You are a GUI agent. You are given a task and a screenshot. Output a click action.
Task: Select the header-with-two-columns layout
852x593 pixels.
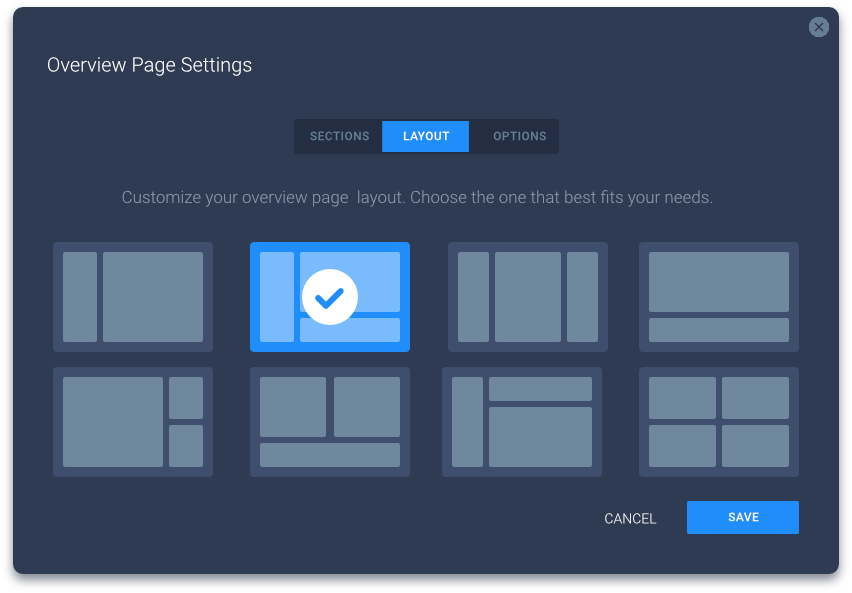pyautogui.click(x=521, y=422)
